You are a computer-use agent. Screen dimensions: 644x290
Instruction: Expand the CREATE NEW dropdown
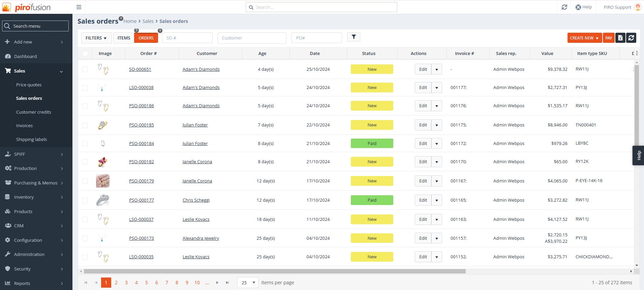(x=584, y=38)
